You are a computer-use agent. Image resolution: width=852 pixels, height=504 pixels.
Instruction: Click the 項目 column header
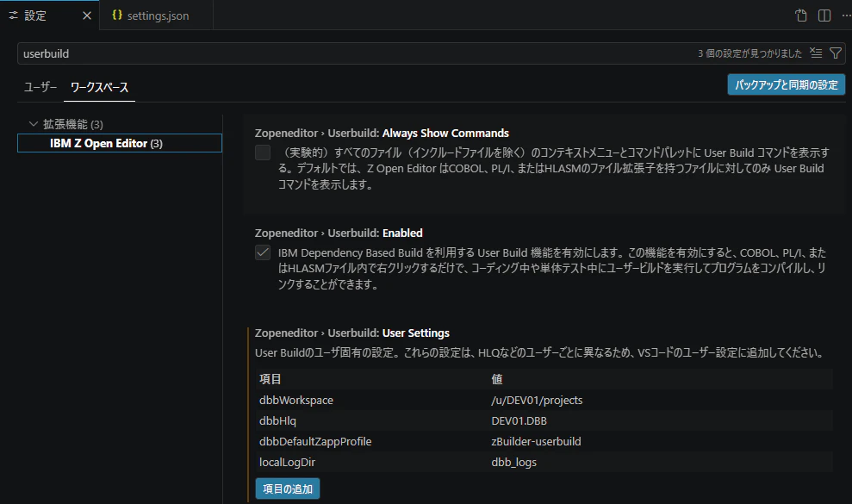point(270,379)
